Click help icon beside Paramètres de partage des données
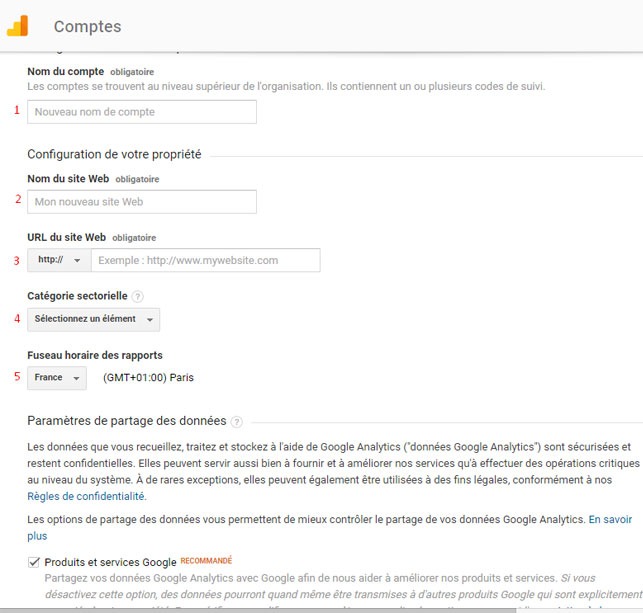This screenshot has height=613, width=643. [237, 422]
